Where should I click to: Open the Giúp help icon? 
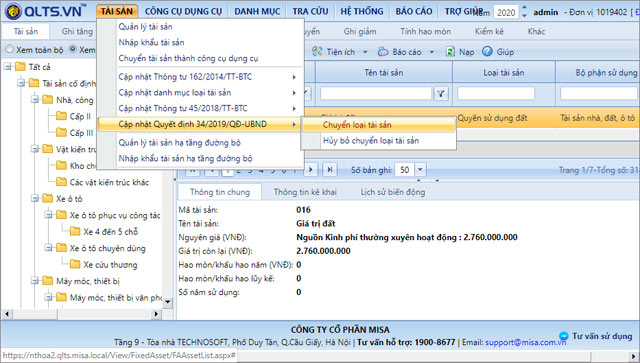click(487, 51)
